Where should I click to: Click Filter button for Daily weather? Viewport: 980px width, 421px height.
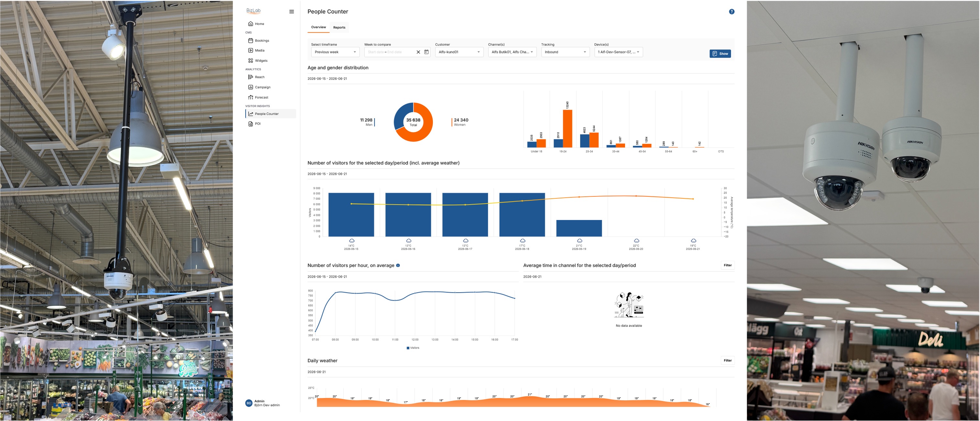click(x=727, y=360)
